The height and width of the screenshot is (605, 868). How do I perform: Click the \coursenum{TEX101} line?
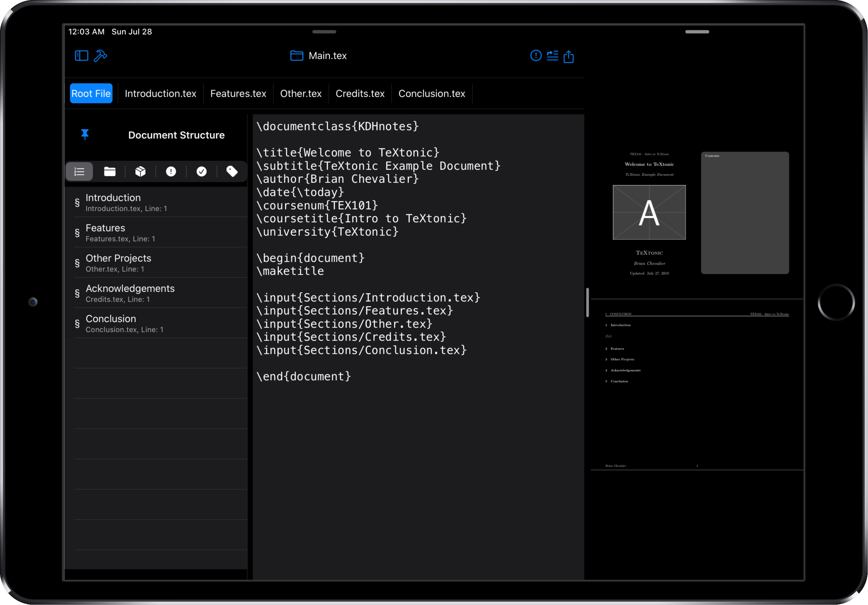317,205
